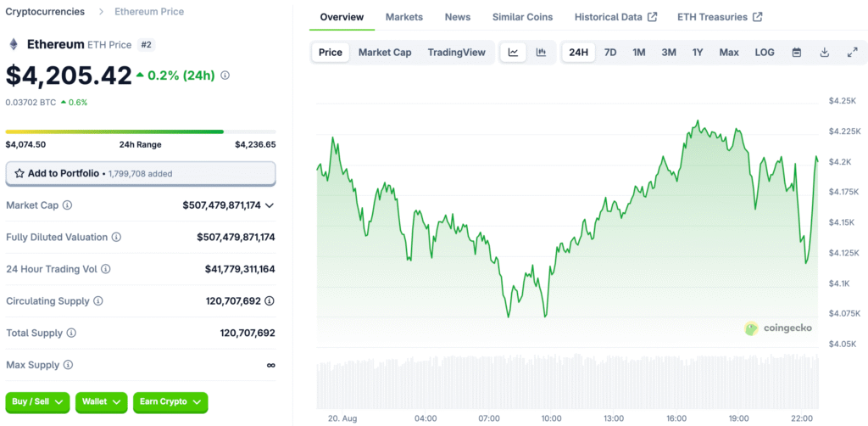Select Price chart mode
The width and height of the screenshot is (868, 426).
point(331,53)
